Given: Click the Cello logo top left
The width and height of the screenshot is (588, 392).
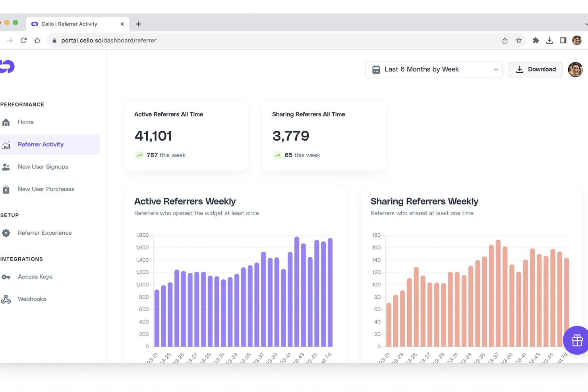Looking at the screenshot, I should pyautogui.click(x=7, y=66).
